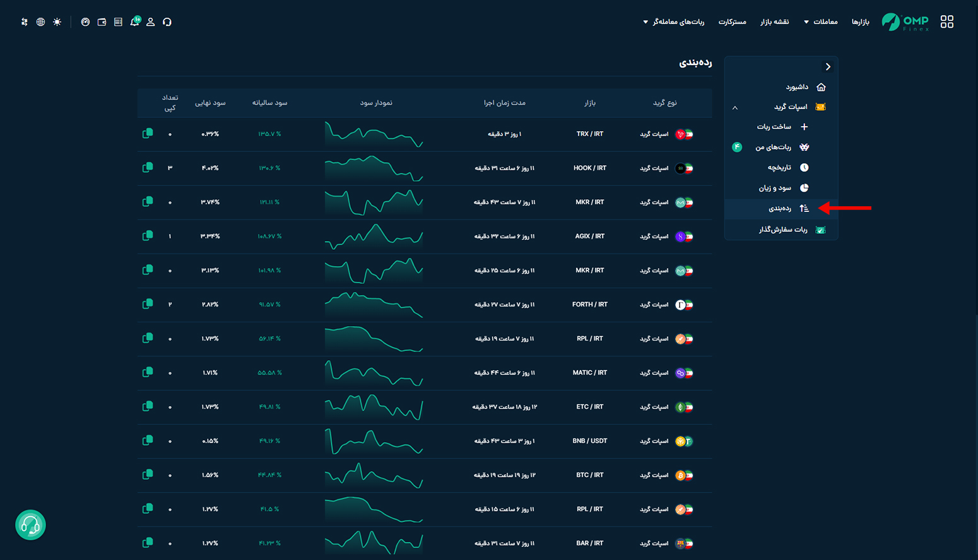Open the gauge dashboard icon in header

[x=85, y=22]
